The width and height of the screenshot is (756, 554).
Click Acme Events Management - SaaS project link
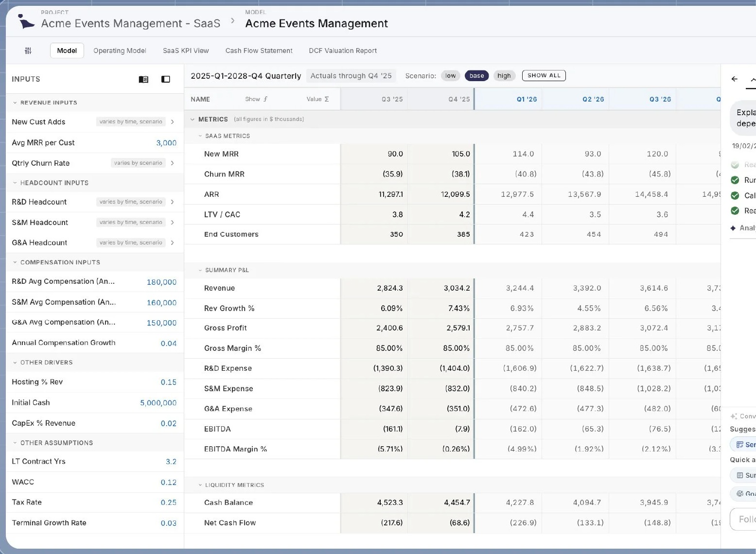tap(130, 23)
